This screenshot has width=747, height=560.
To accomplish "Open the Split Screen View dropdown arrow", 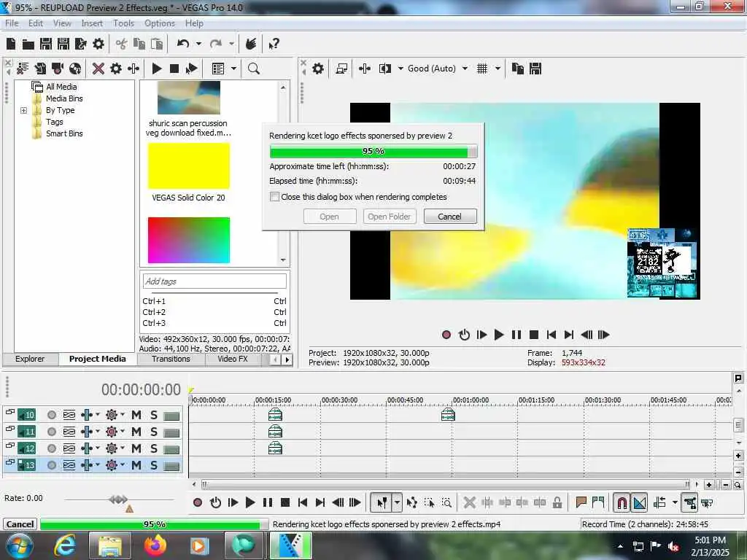I will pyautogui.click(x=400, y=69).
